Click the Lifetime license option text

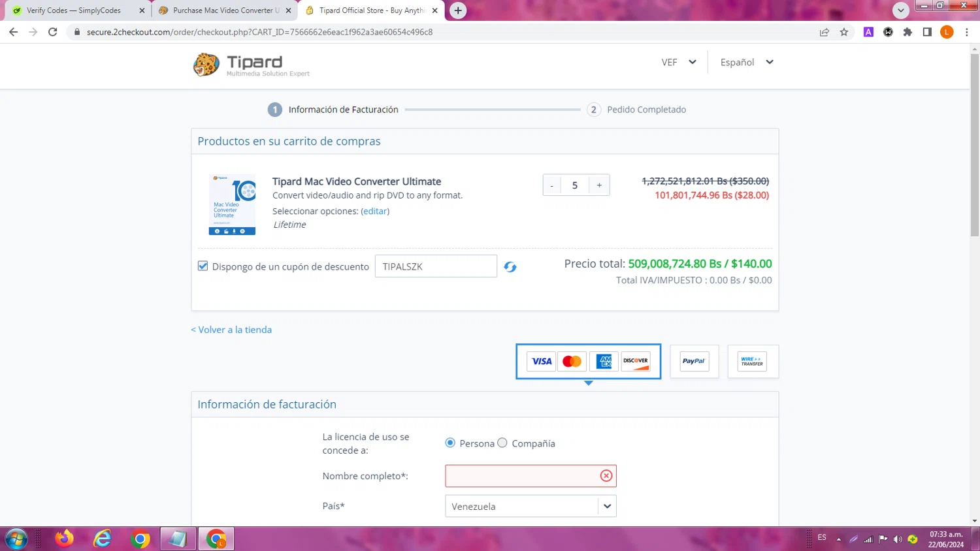click(x=289, y=225)
